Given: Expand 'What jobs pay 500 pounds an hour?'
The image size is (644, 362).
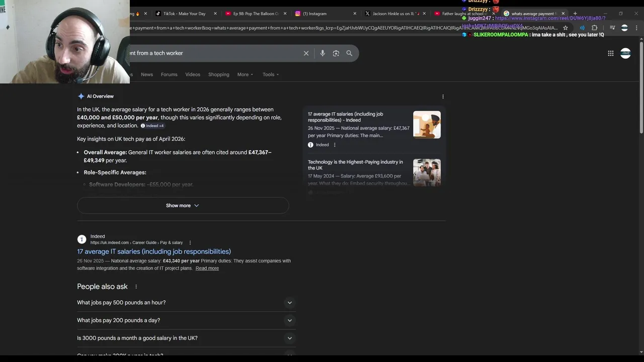Looking at the screenshot, I should click(x=185, y=303).
